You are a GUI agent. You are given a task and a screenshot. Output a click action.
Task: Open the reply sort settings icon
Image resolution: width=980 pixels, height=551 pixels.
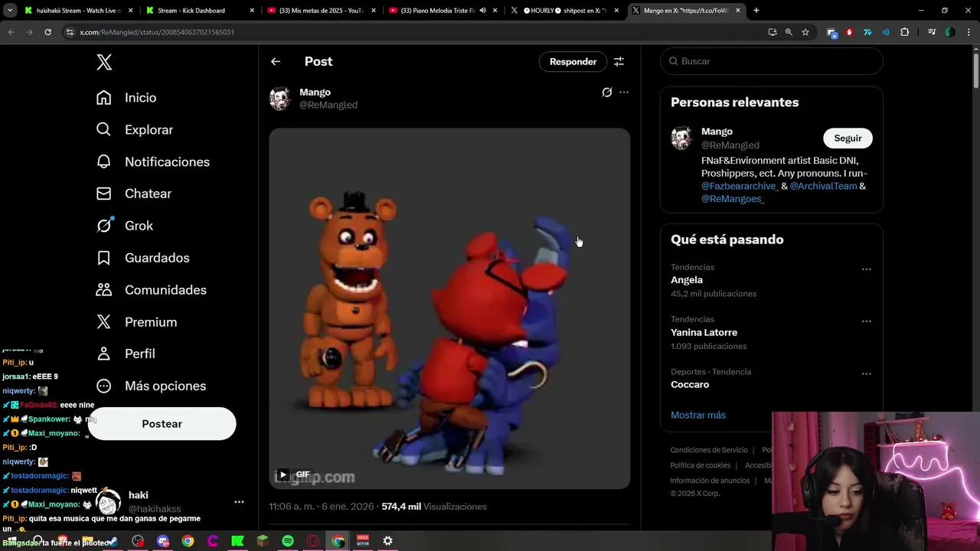tap(619, 61)
